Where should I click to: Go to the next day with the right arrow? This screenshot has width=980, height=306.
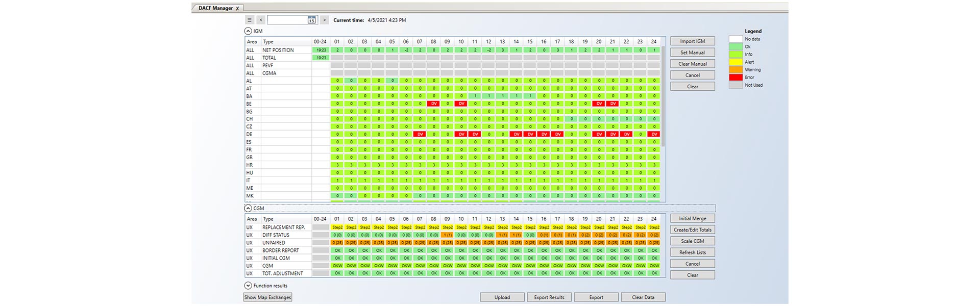click(324, 20)
